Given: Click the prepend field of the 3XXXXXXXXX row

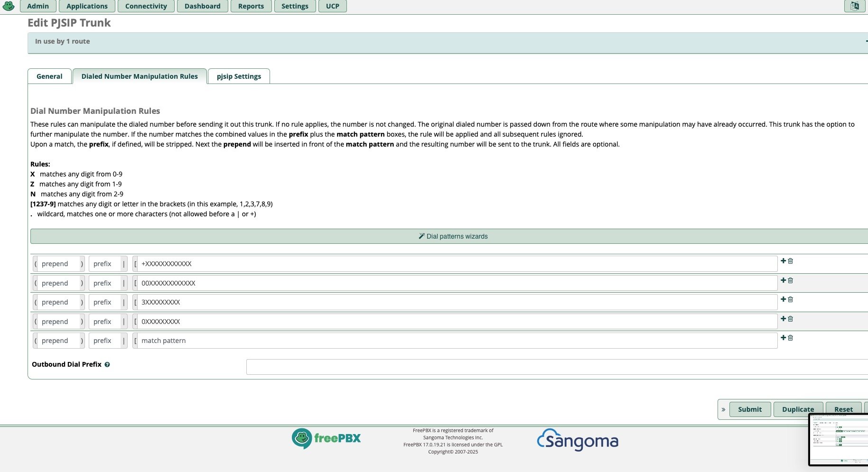Looking at the screenshot, I should pos(58,302).
